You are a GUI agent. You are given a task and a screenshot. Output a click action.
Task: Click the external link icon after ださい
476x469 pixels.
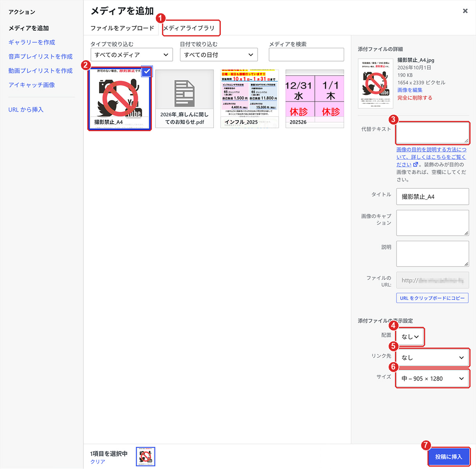(x=415, y=164)
